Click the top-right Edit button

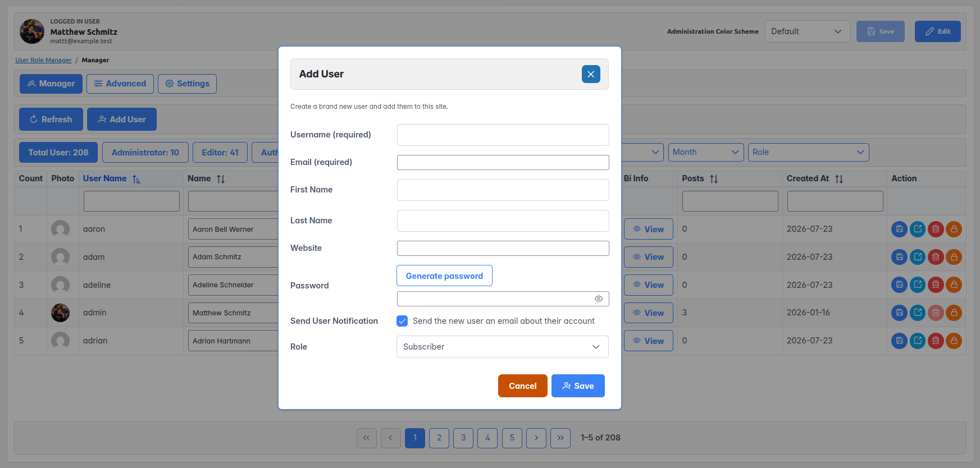point(938,31)
